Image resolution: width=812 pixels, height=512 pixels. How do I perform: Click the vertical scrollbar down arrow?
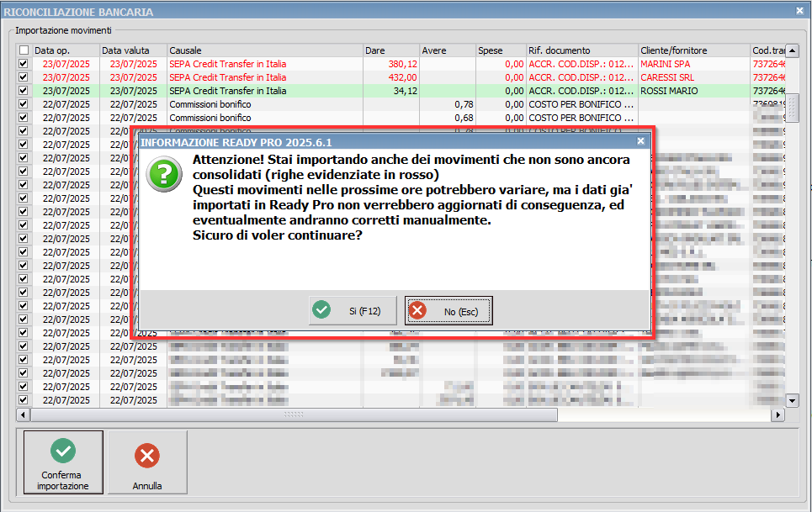pyautogui.click(x=793, y=400)
